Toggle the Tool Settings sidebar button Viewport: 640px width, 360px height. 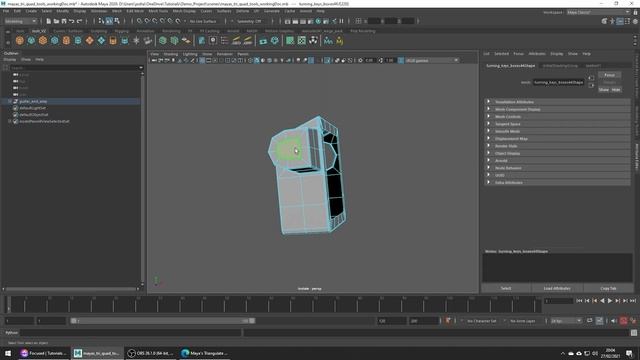tap(627, 21)
